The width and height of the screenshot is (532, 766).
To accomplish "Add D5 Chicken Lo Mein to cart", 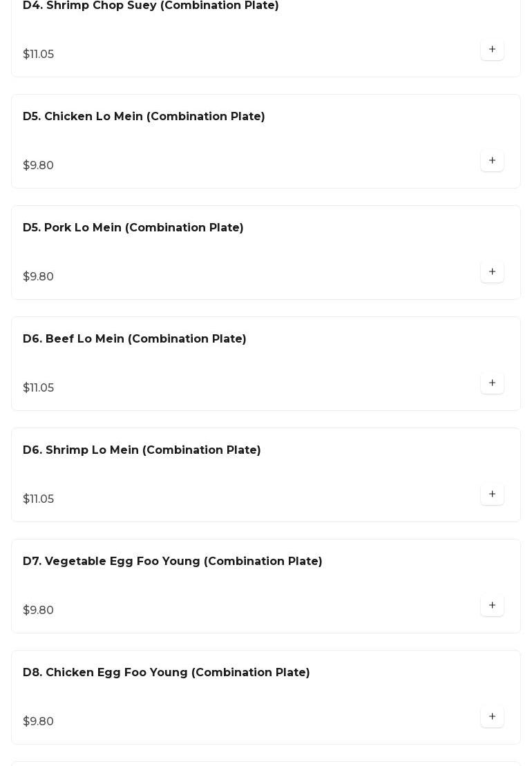I will [492, 161].
